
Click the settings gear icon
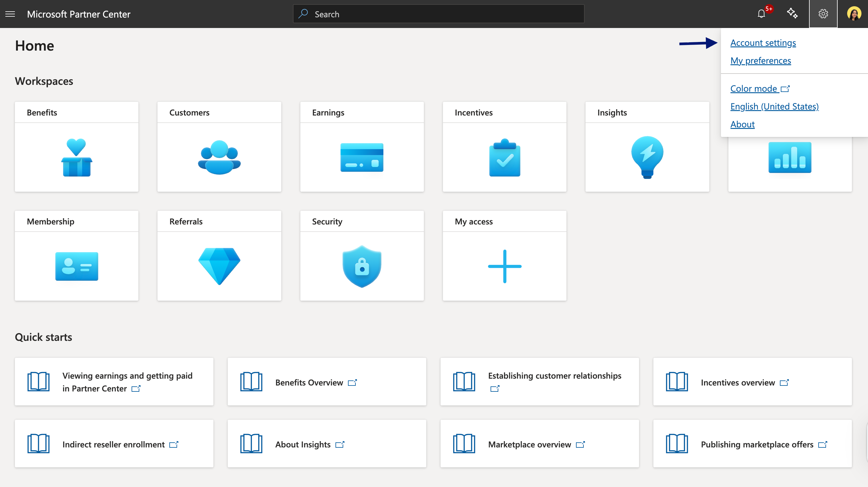(823, 14)
